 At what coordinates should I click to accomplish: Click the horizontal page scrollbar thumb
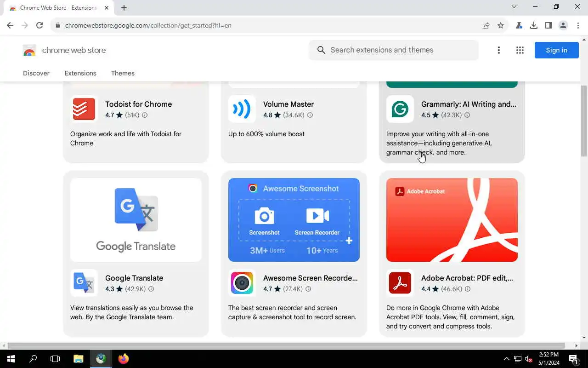click(286, 345)
